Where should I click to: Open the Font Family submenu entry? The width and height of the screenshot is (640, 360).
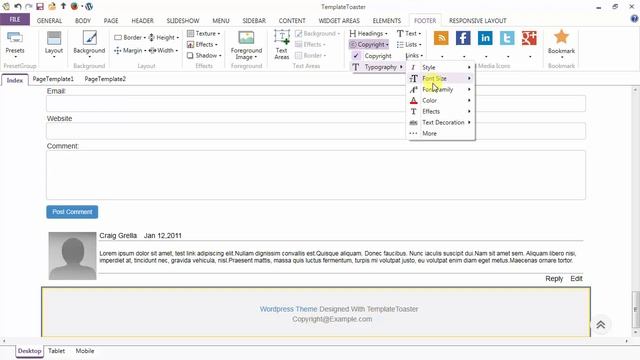[441, 89]
